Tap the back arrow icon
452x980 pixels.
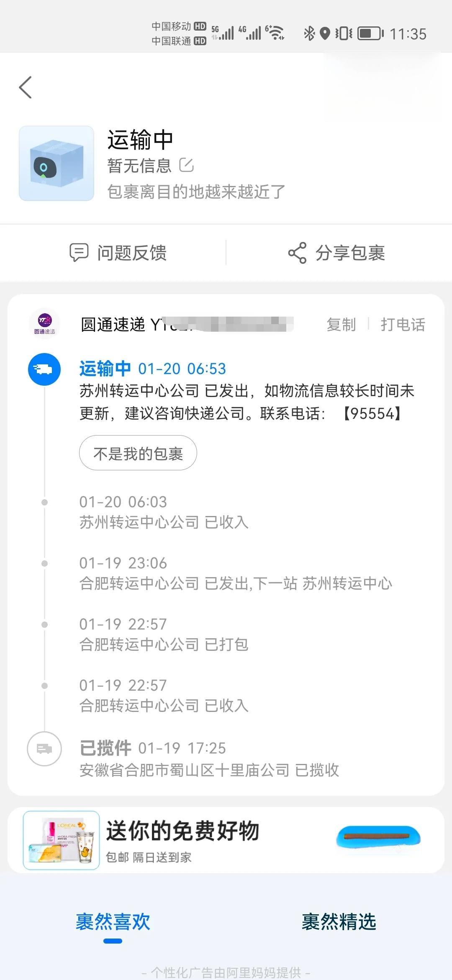point(26,87)
